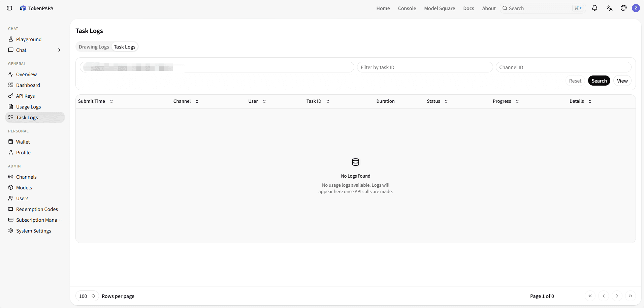Open Docs in top navigation

tap(469, 8)
